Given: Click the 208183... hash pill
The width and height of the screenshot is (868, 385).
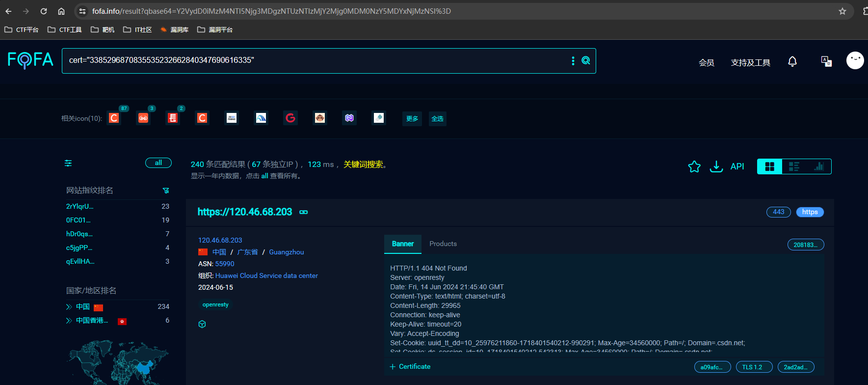Looking at the screenshot, I should pos(806,245).
